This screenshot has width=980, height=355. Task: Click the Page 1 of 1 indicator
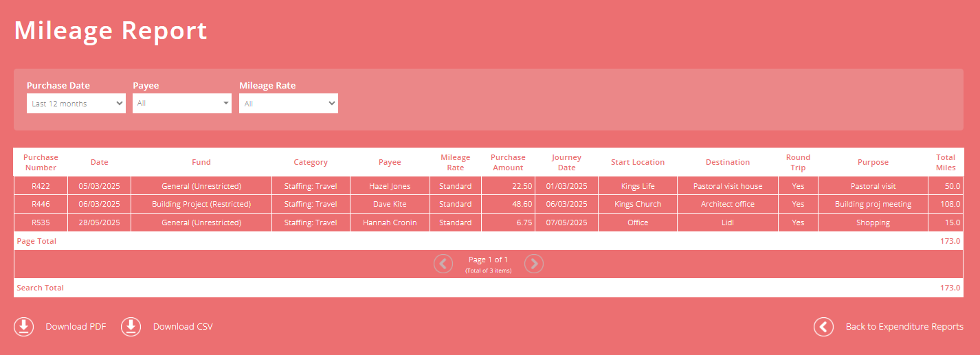(x=489, y=260)
